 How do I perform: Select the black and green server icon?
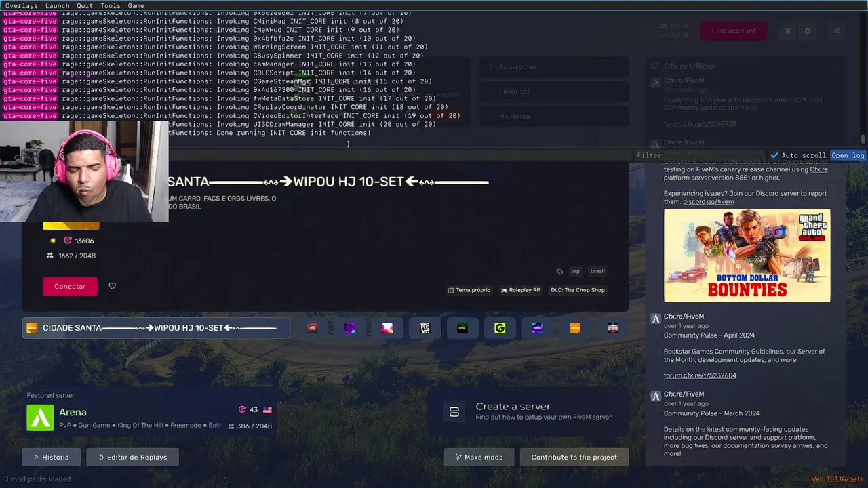point(462,328)
